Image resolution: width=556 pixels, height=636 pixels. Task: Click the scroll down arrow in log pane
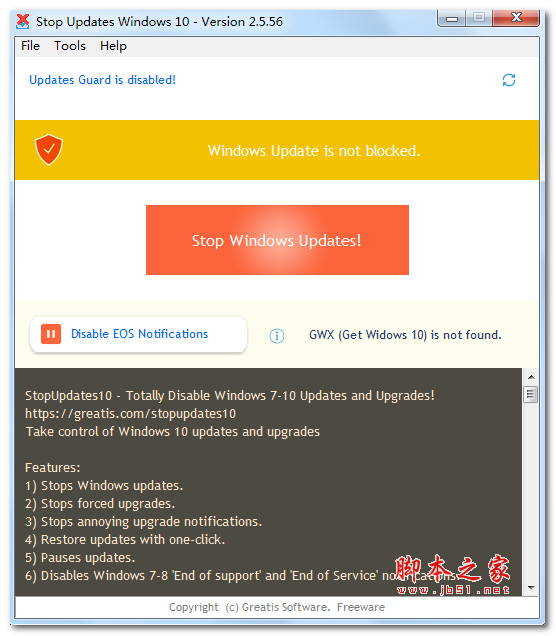(531, 587)
